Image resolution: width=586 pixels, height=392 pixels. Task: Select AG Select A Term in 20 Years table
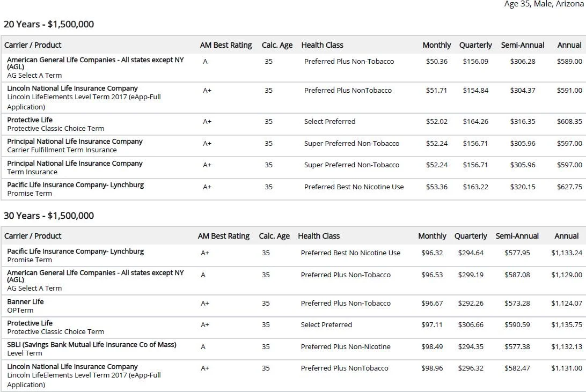[34, 76]
